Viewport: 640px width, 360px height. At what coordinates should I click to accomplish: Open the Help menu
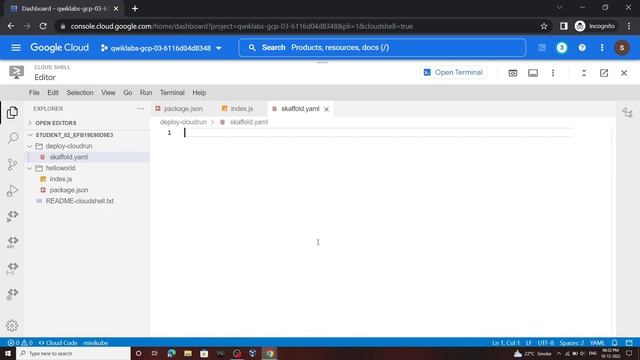(x=199, y=93)
